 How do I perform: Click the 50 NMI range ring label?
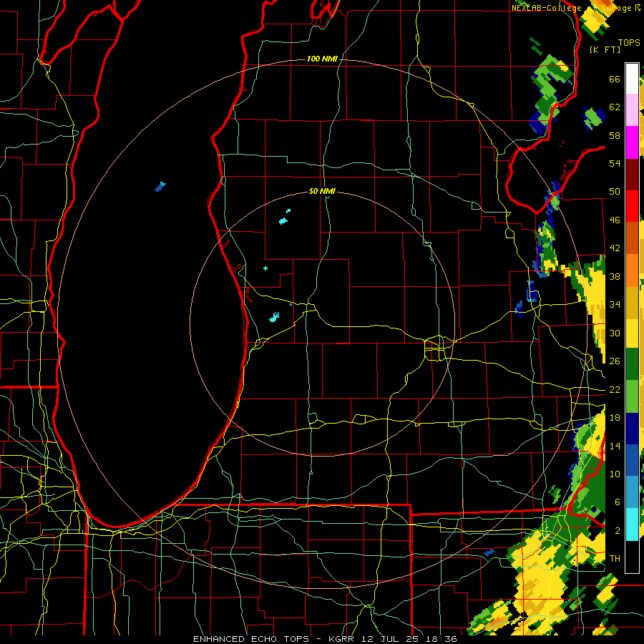(x=322, y=191)
